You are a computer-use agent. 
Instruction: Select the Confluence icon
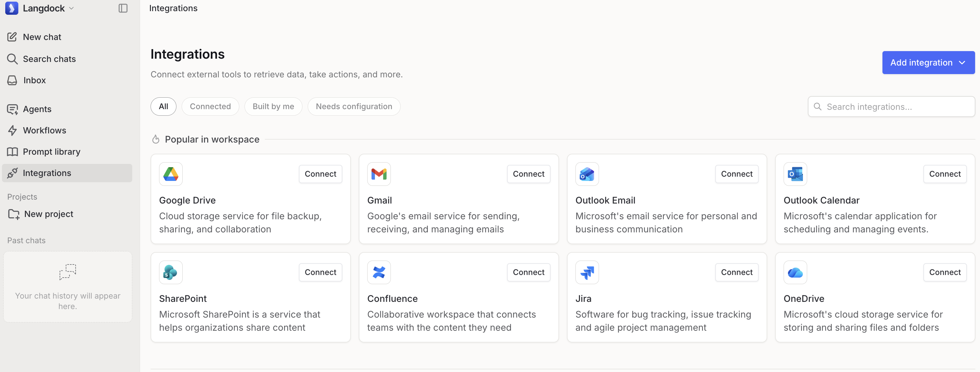[x=378, y=272]
